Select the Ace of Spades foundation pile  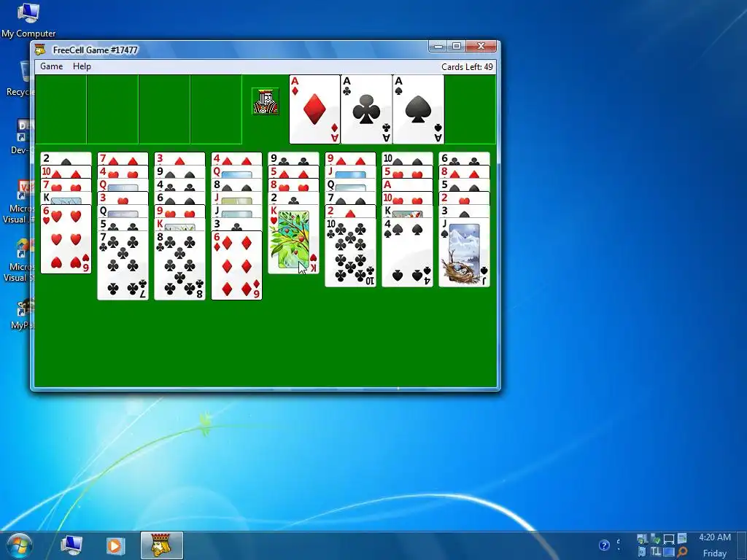418,109
